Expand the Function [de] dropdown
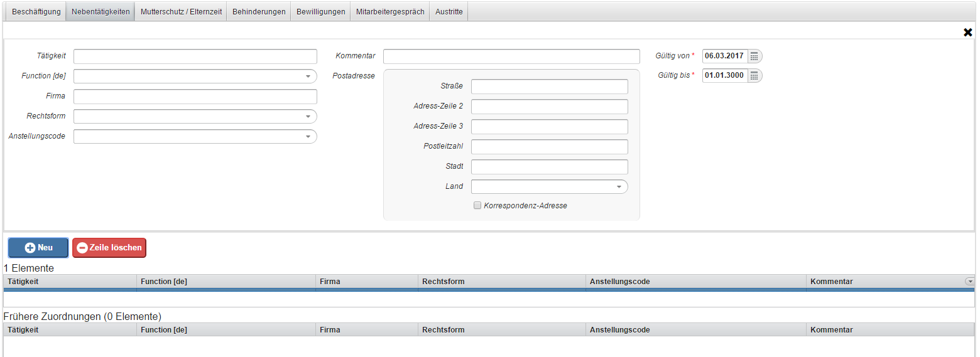This screenshot has width=980, height=357. (x=308, y=77)
